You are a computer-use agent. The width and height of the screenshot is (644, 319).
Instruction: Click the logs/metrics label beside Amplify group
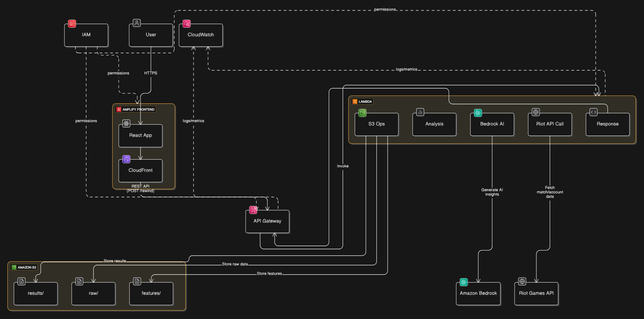[194, 121]
